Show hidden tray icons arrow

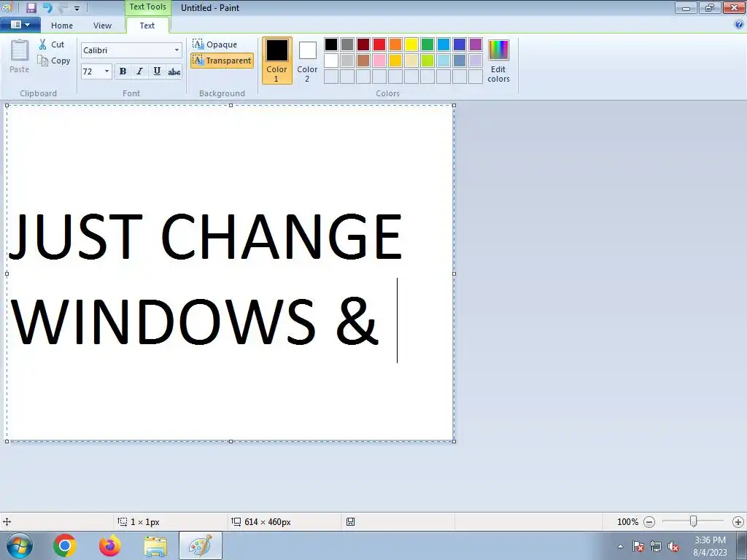[x=620, y=546]
